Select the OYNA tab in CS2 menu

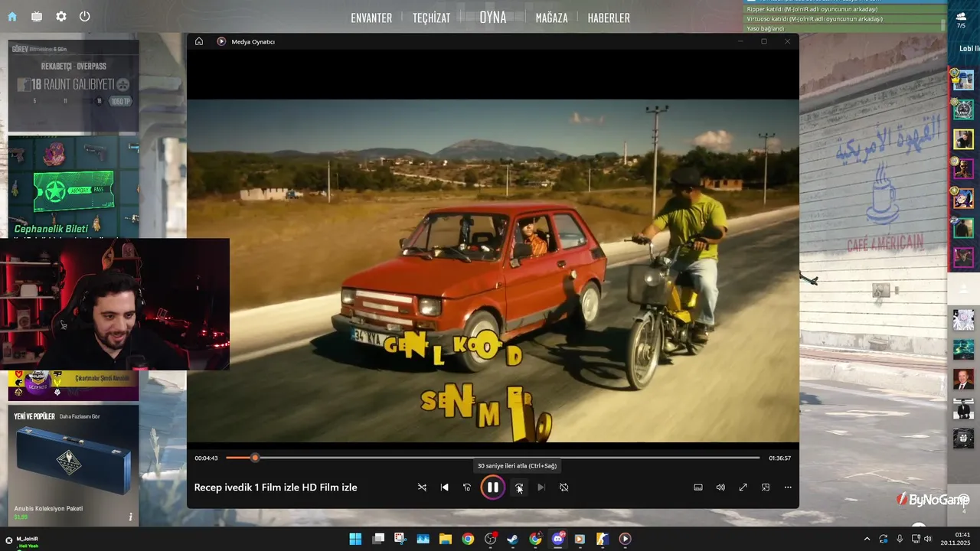tap(493, 17)
